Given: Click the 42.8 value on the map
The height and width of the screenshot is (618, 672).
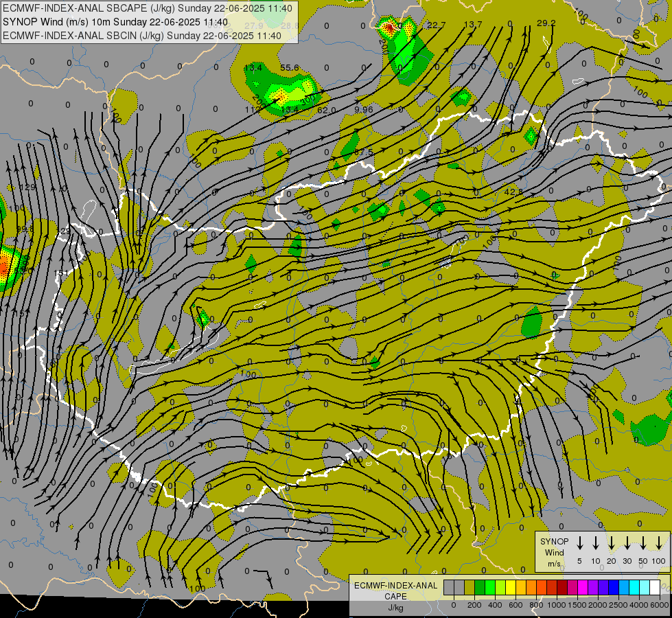Looking at the screenshot, I should 513,192.
